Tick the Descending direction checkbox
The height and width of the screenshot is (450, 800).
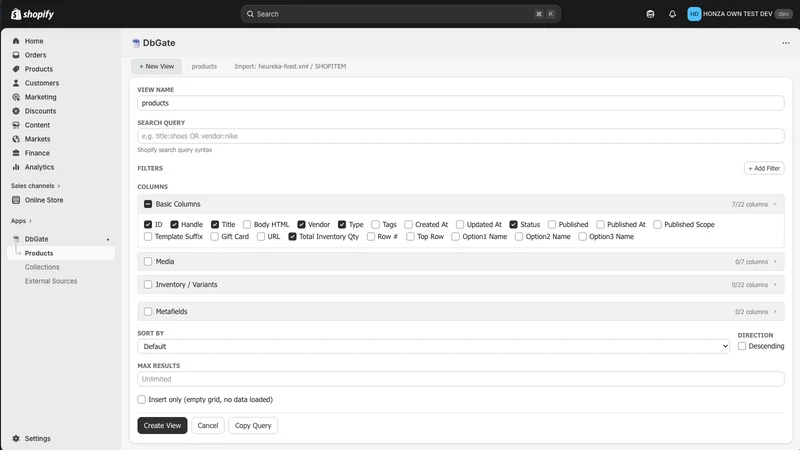tap(742, 346)
